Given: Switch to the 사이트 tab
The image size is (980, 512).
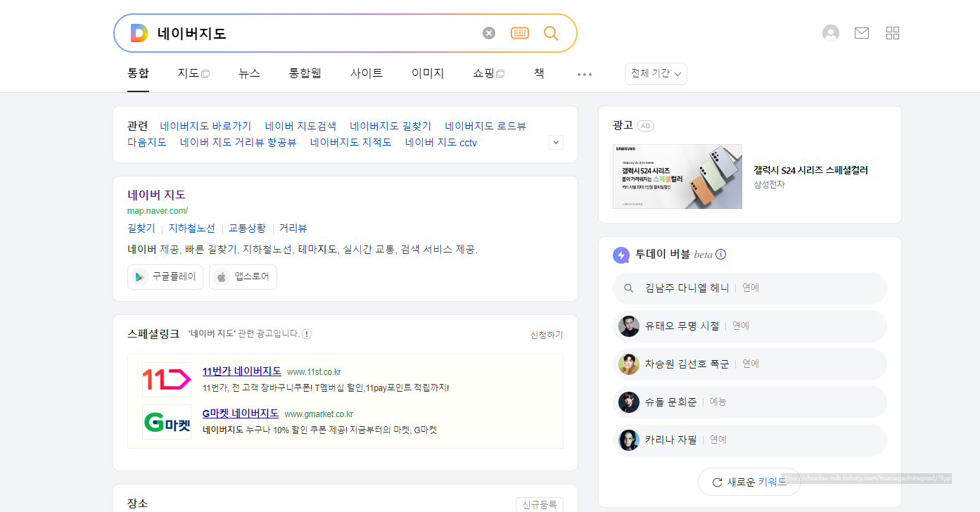Looking at the screenshot, I should [367, 73].
